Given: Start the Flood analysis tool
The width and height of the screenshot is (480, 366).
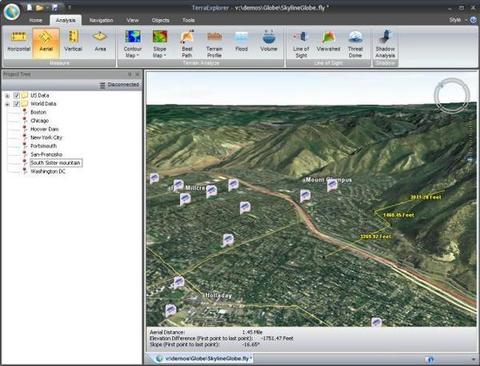Looking at the screenshot, I should (241, 42).
